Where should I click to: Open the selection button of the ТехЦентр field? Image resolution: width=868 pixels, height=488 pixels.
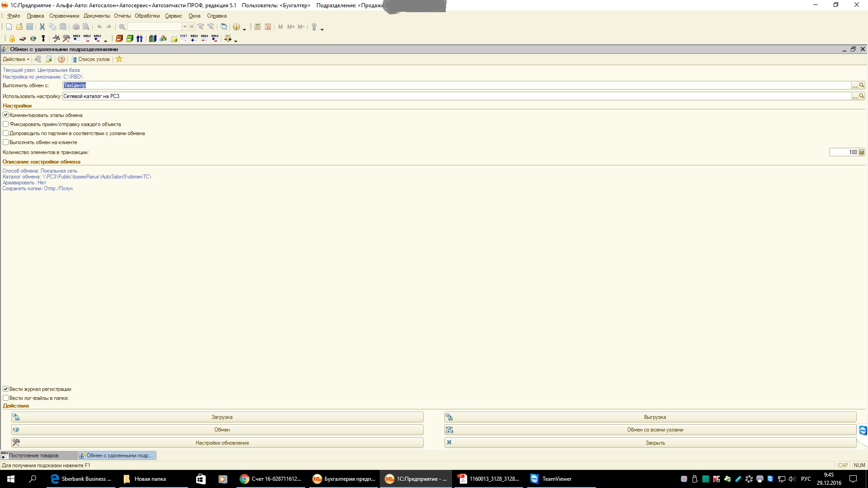tap(855, 85)
